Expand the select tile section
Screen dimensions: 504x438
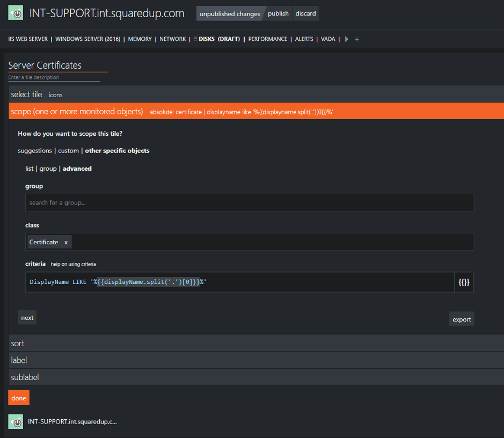256,94
